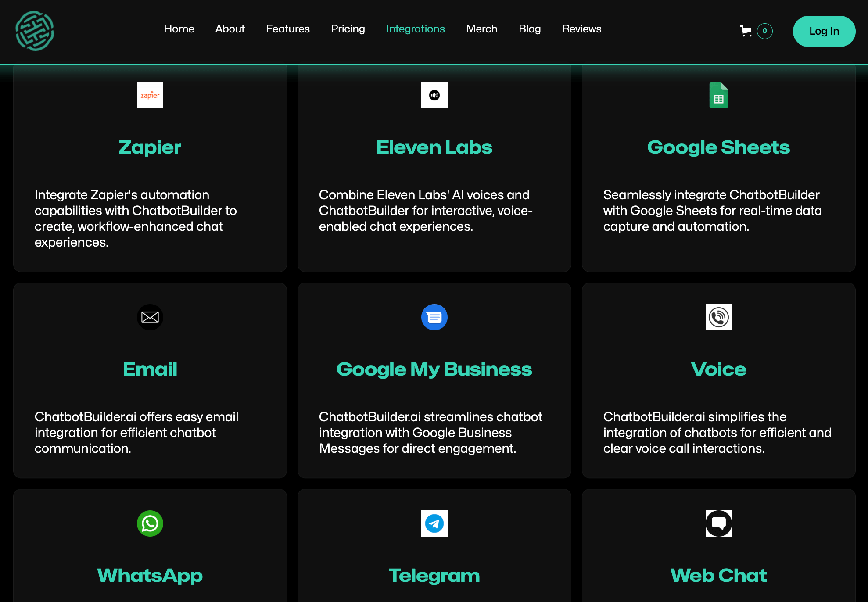
Task: Open the Blog page
Action: 530,29
